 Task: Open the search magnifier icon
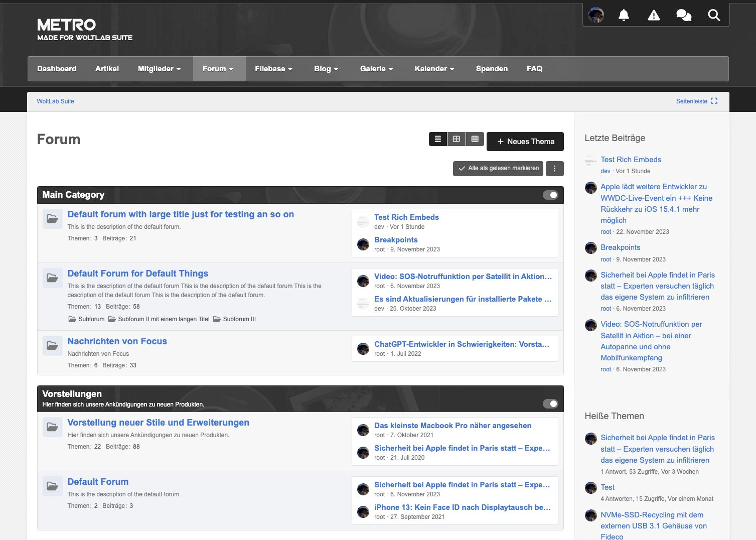coord(713,15)
